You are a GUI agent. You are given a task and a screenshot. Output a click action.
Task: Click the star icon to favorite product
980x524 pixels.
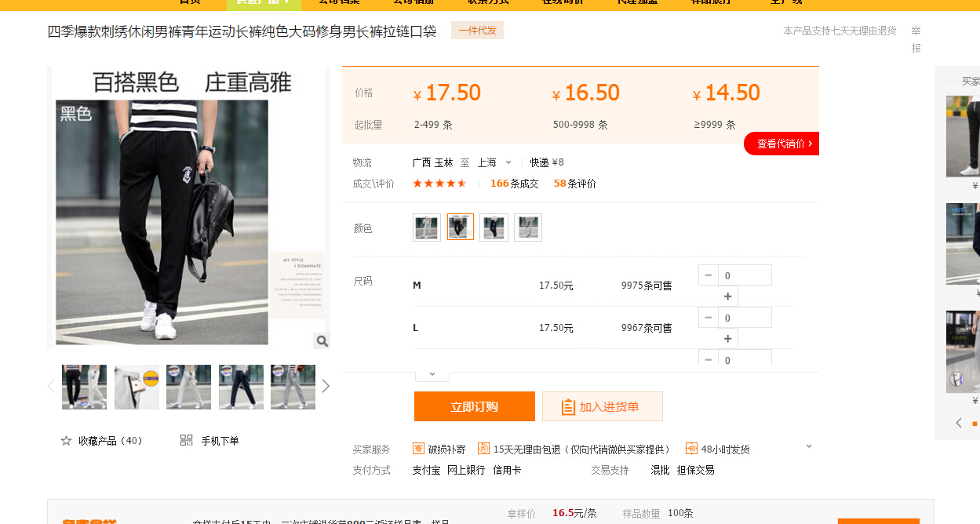click(67, 441)
